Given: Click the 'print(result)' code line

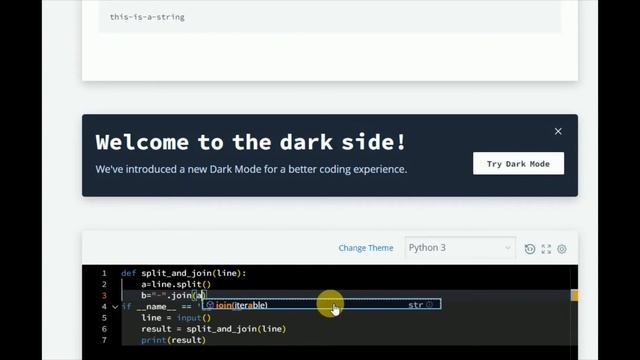Looking at the screenshot, I should coord(173,340).
